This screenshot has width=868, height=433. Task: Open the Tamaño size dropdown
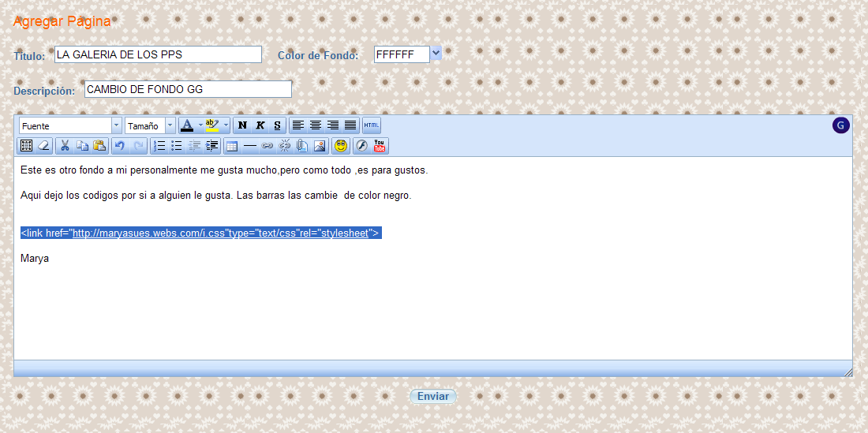tap(150, 125)
